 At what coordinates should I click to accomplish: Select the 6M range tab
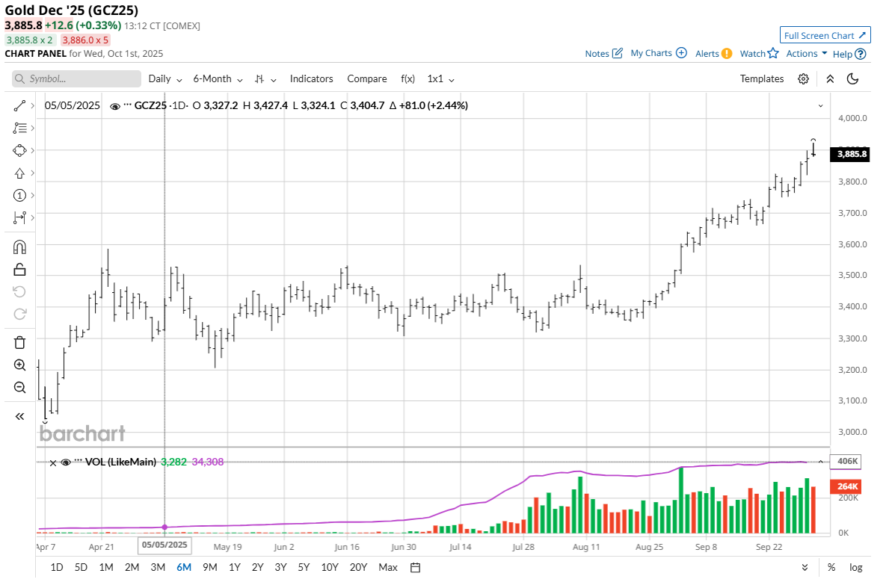[184, 568]
